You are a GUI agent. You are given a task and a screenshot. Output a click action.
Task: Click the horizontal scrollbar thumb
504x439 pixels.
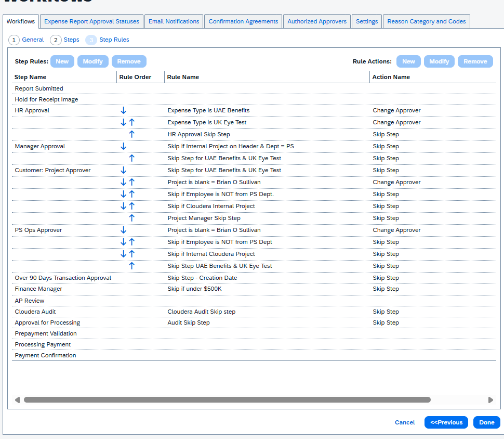point(227,400)
